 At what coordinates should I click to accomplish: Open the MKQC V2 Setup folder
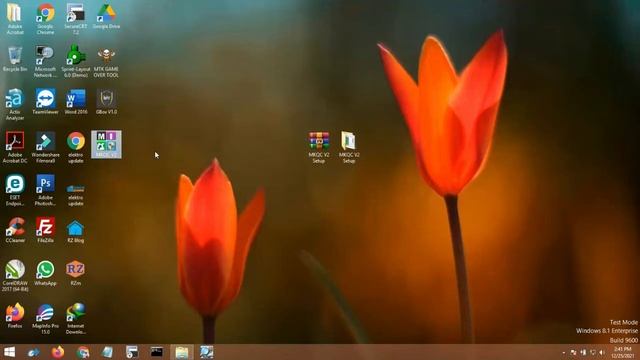349,147
